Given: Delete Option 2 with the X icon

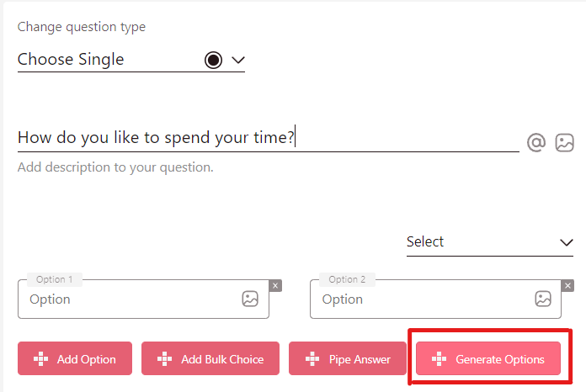Looking at the screenshot, I should click(567, 286).
